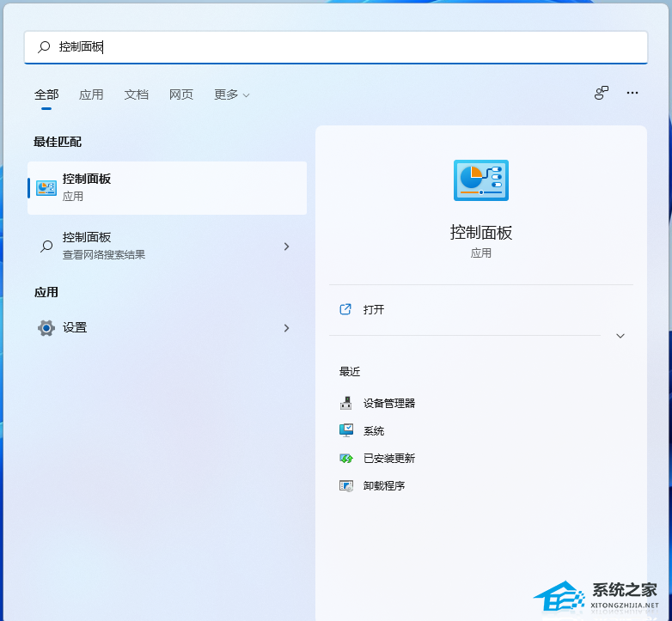Click the open-in-new-window icon beside 打开
The height and width of the screenshot is (621, 672).
click(345, 309)
